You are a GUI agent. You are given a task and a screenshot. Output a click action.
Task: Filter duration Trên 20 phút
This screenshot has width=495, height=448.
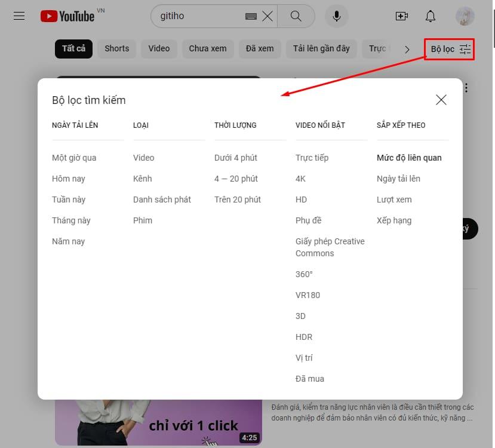pos(238,200)
